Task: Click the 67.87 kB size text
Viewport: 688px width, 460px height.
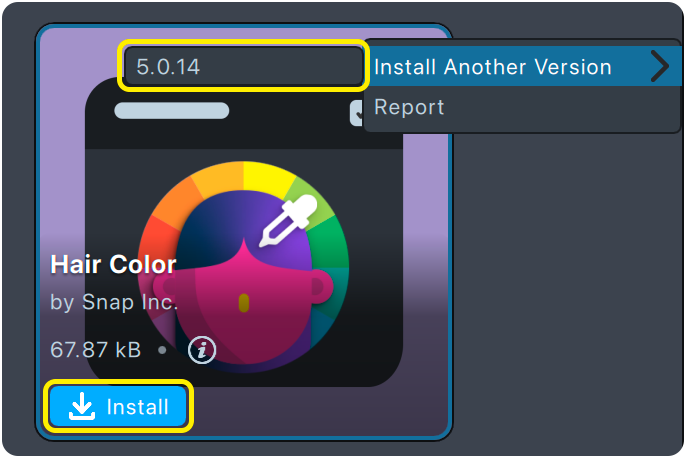Action: (96, 350)
